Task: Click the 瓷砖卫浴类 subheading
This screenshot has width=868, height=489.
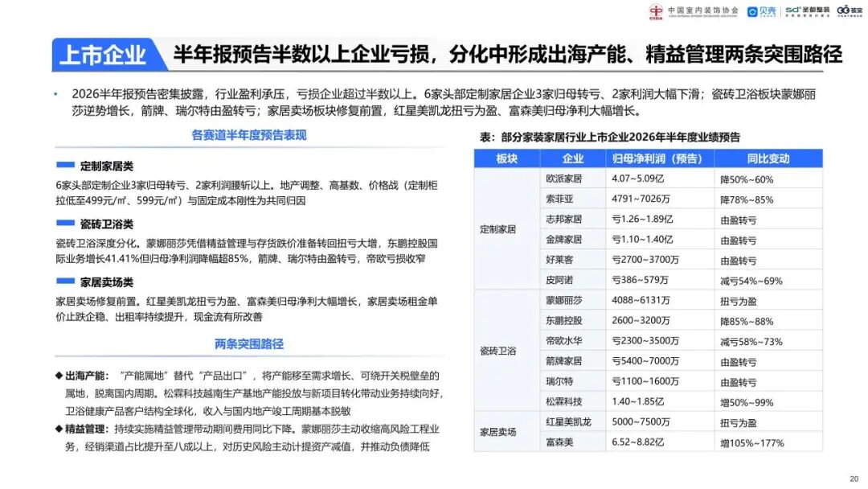Action: [x=106, y=224]
